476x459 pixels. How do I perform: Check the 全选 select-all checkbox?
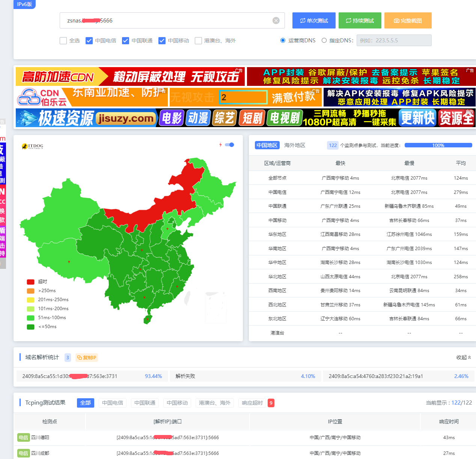point(63,40)
